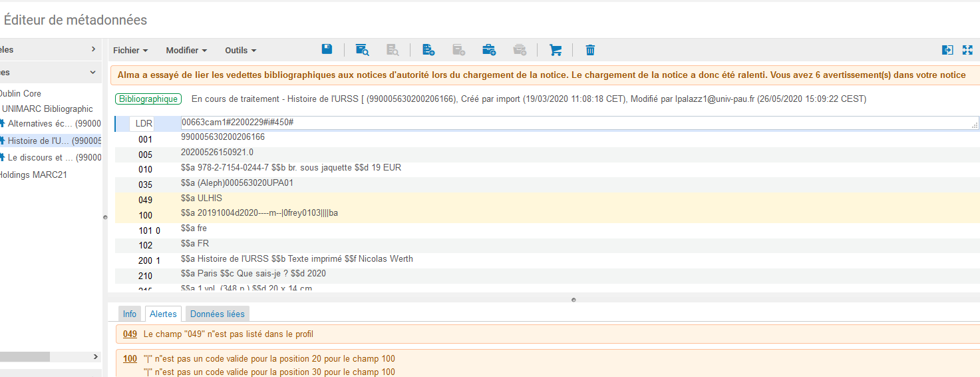
Task: Select the Alertes tab
Action: click(x=163, y=314)
